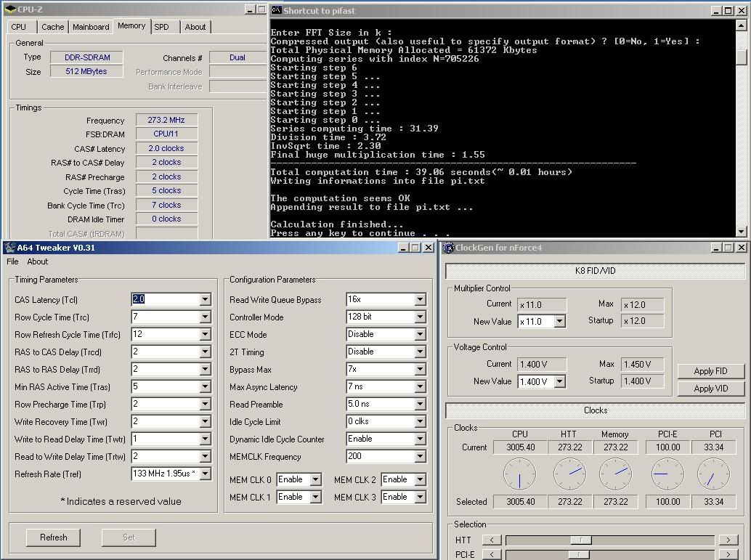Click the HTT clock gauge dial
Image resolution: width=751 pixels, height=560 pixels.
569,474
